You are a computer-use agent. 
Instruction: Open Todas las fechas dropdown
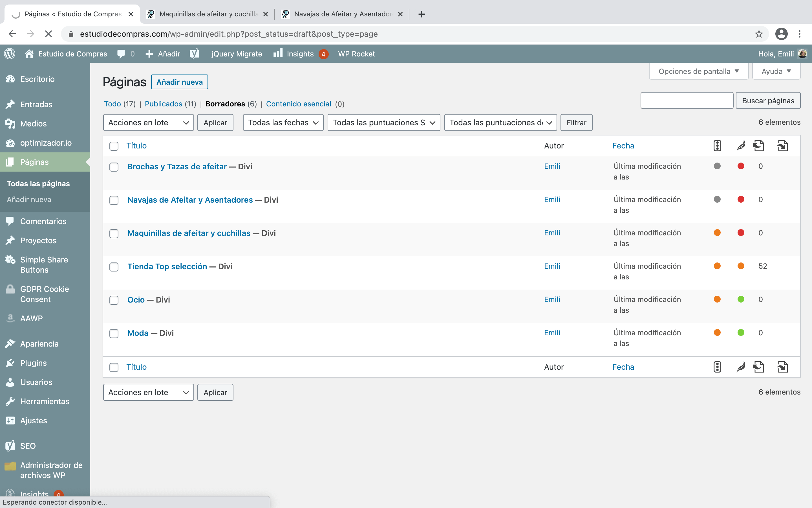283,123
